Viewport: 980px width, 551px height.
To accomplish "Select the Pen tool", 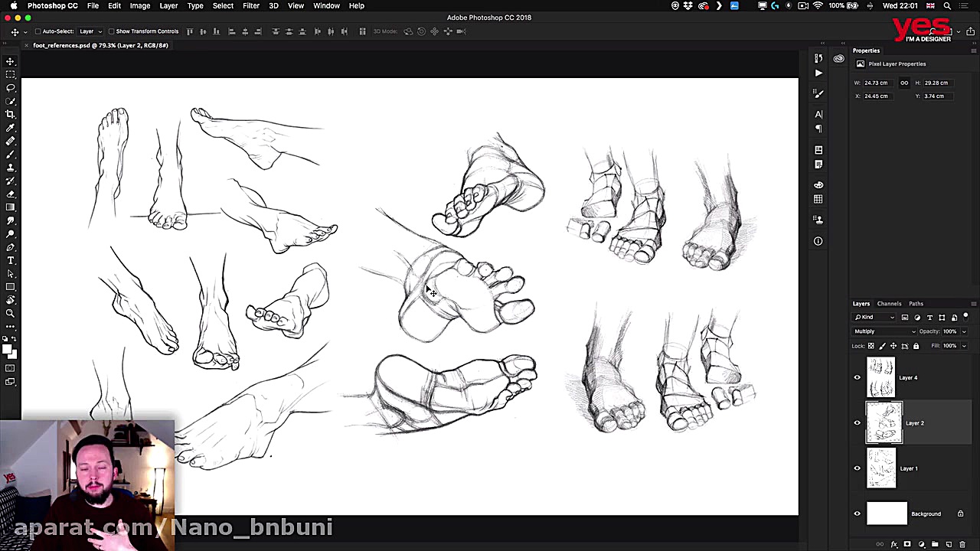I will (x=11, y=247).
